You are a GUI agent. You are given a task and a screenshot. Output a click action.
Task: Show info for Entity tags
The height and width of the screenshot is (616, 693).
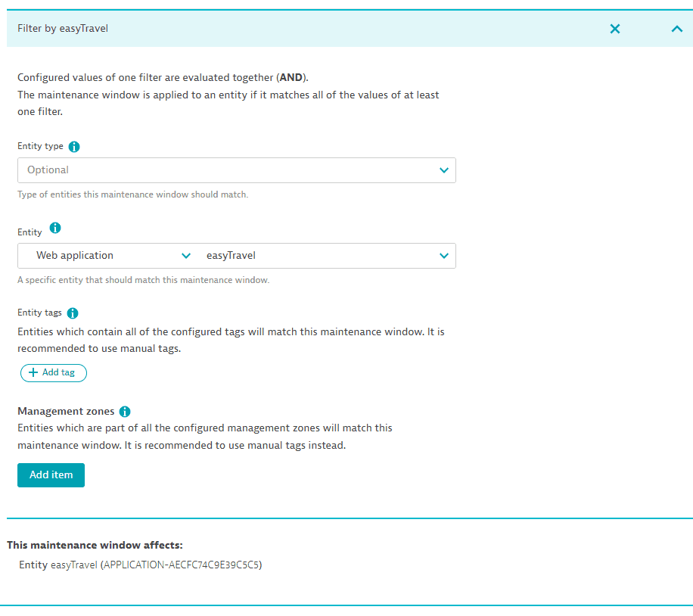[73, 313]
